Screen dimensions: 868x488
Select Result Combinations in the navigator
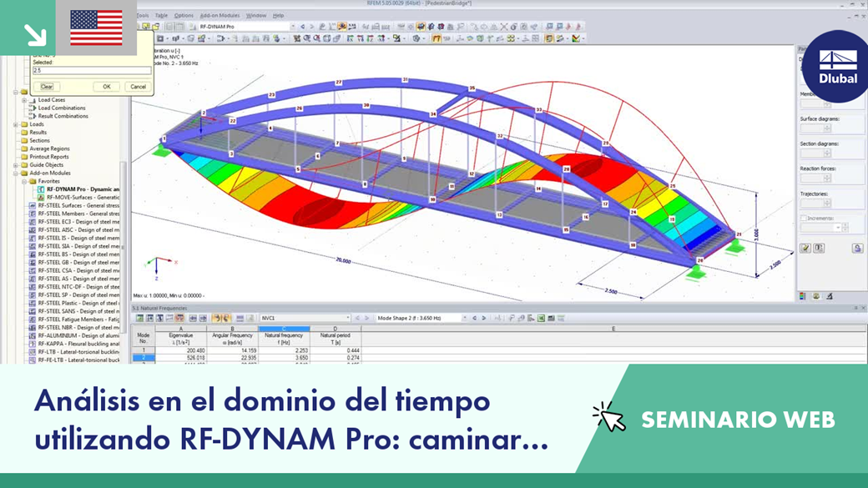click(x=63, y=116)
